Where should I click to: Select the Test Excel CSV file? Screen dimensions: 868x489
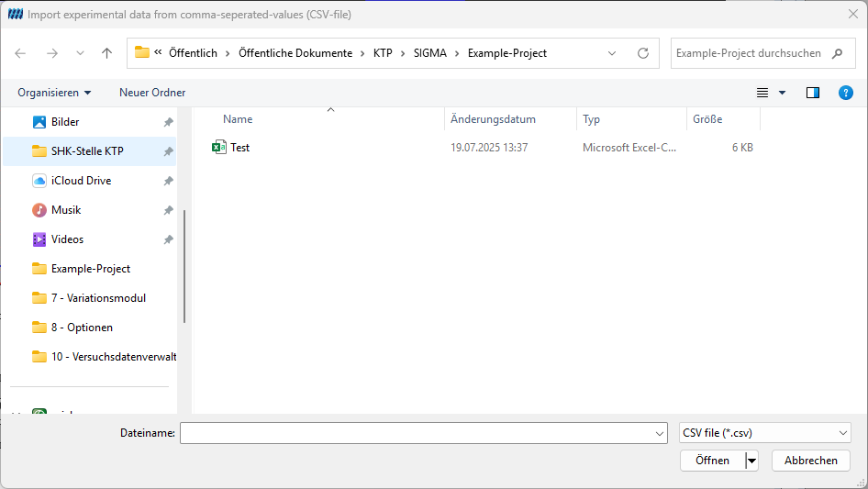pos(239,148)
